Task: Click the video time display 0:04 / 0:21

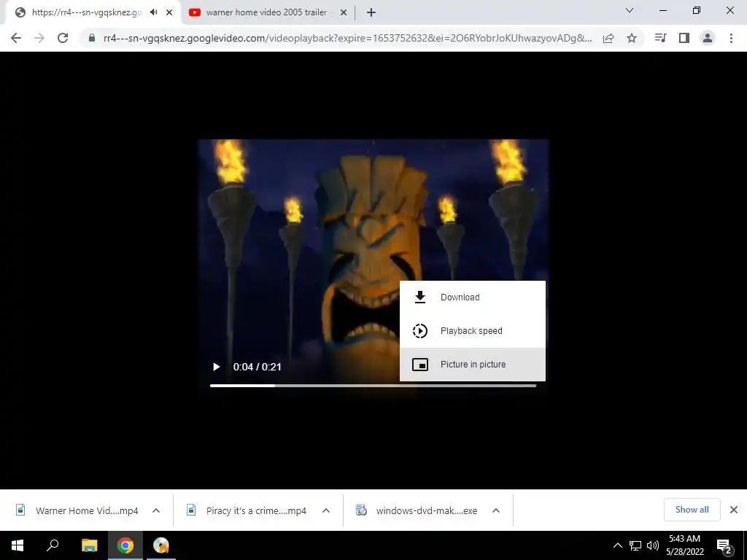Action: tap(258, 367)
